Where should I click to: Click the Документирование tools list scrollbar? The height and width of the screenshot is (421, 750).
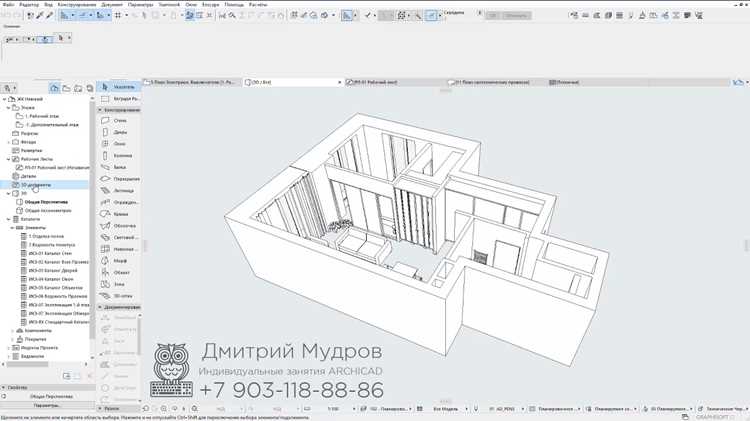140,335
